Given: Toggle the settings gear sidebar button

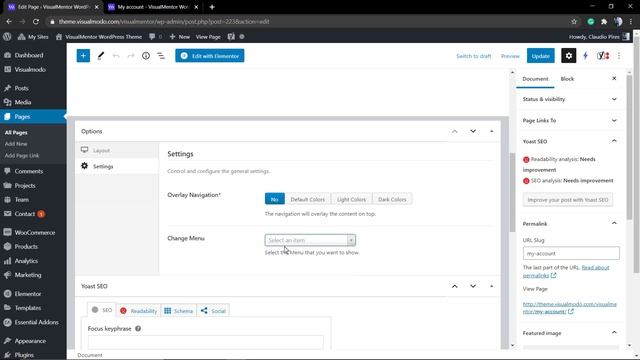Looking at the screenshot, I should pyautogui.click(x=569, y=56).
